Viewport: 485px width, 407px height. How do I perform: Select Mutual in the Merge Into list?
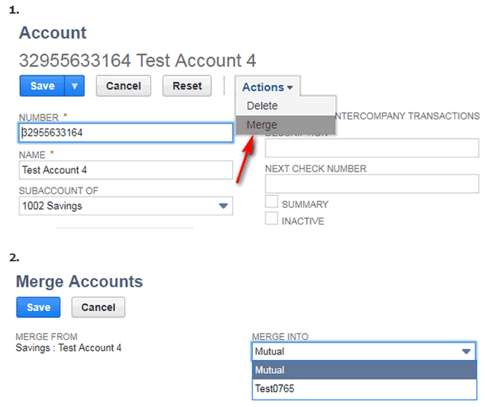coord(364,370)
